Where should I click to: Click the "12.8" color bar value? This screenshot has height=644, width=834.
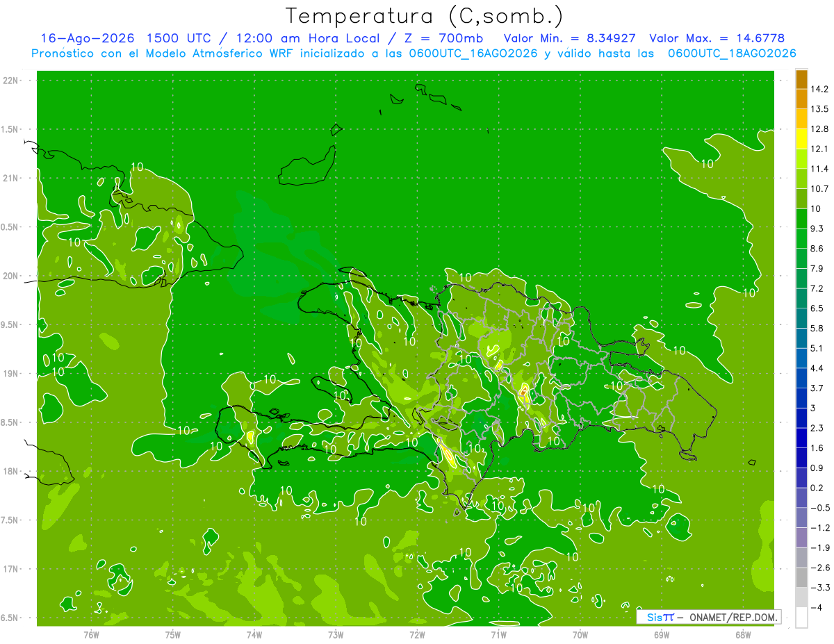819,129
